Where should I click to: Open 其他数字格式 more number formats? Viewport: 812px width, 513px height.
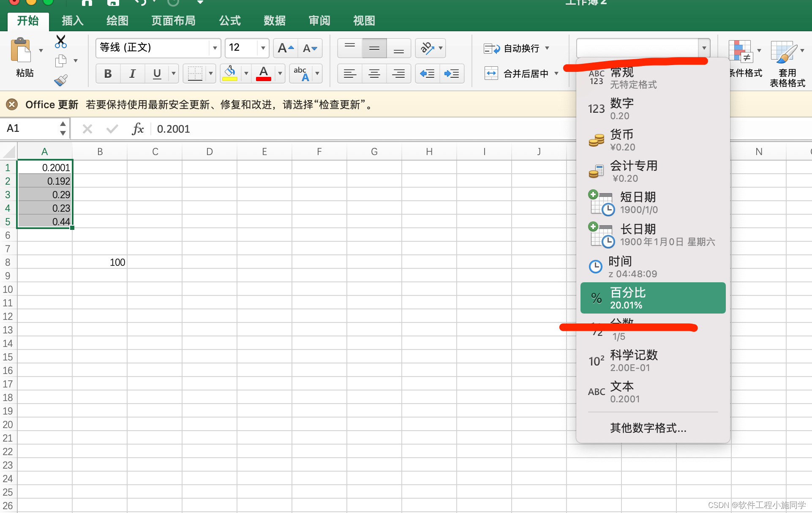pos(648,428)
